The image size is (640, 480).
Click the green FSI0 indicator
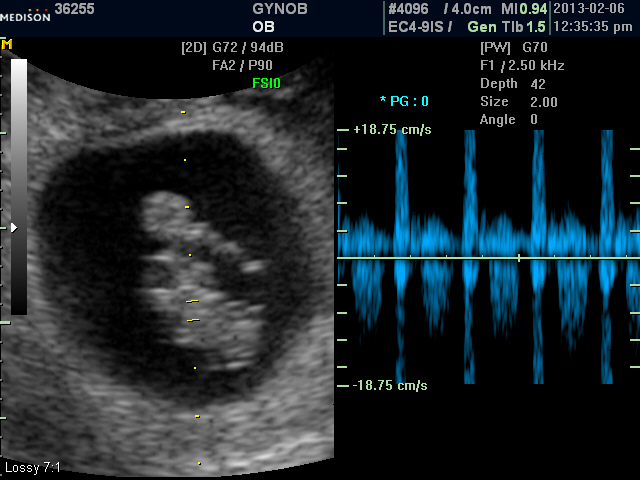[266, 84]
